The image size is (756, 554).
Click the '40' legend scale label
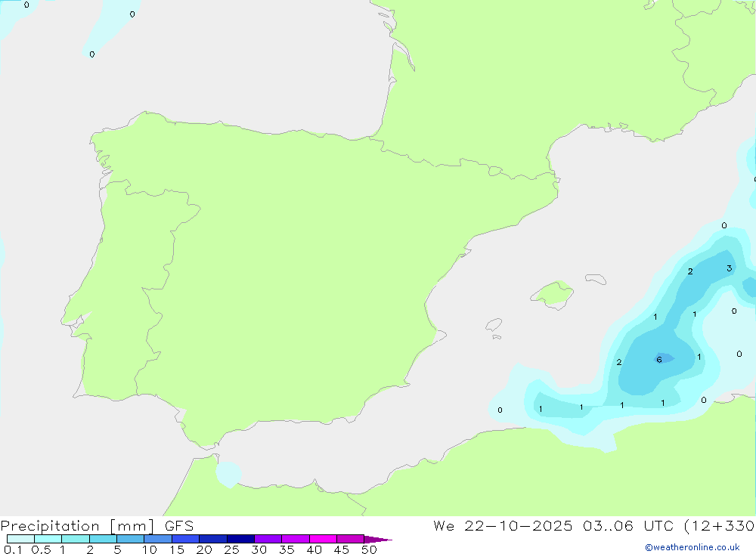click(x=314, y=549)
